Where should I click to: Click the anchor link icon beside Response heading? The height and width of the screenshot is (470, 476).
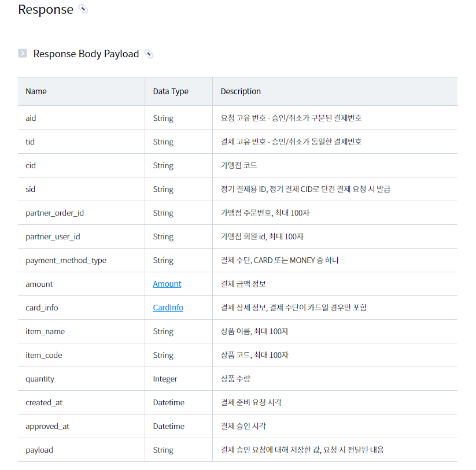point(83,9)
